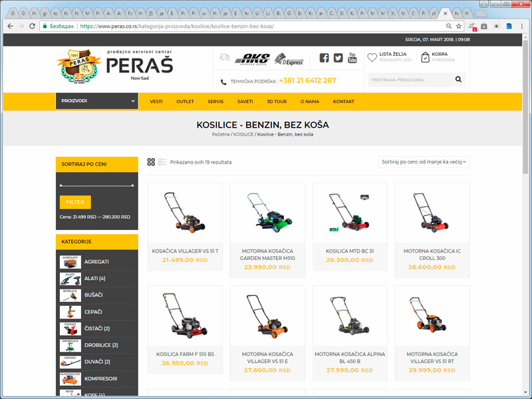
Task: Open the ČISTAČI (2) category
Action: (97, 329)
